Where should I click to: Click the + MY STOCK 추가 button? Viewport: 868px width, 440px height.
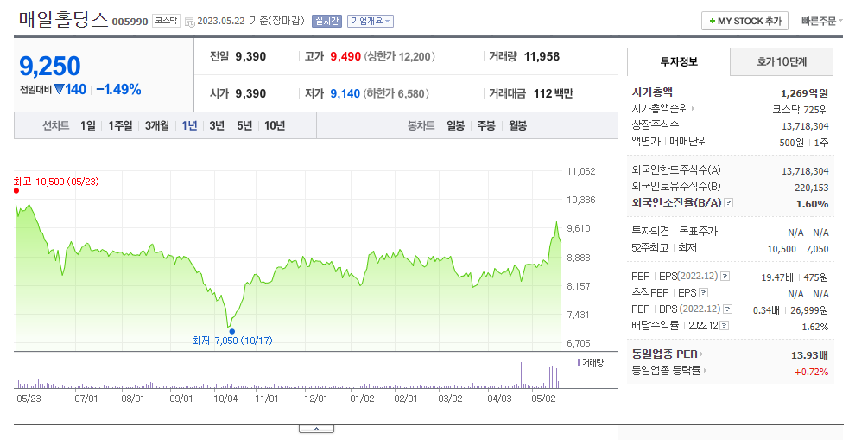tap(744, 21)
